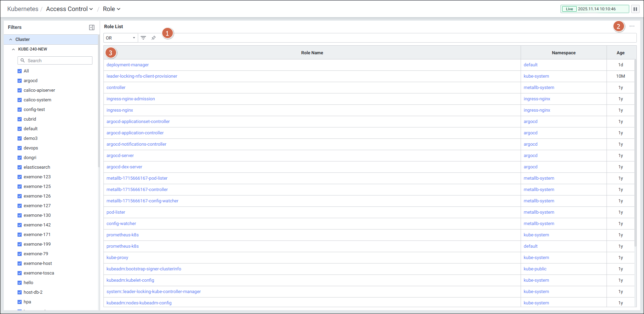The image size is (644, 314).
Task: Collapse the Filters side panel
Action: tap(92, 27)
